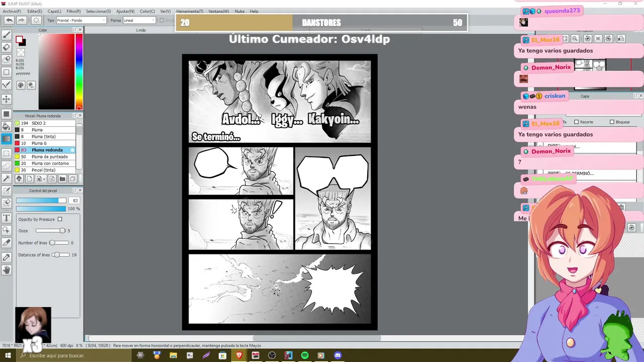Image resolution: width=644 pixels, height=362 pixels.
Task: Pick a shade in the red color square
Action: click(x=57, y=72)
